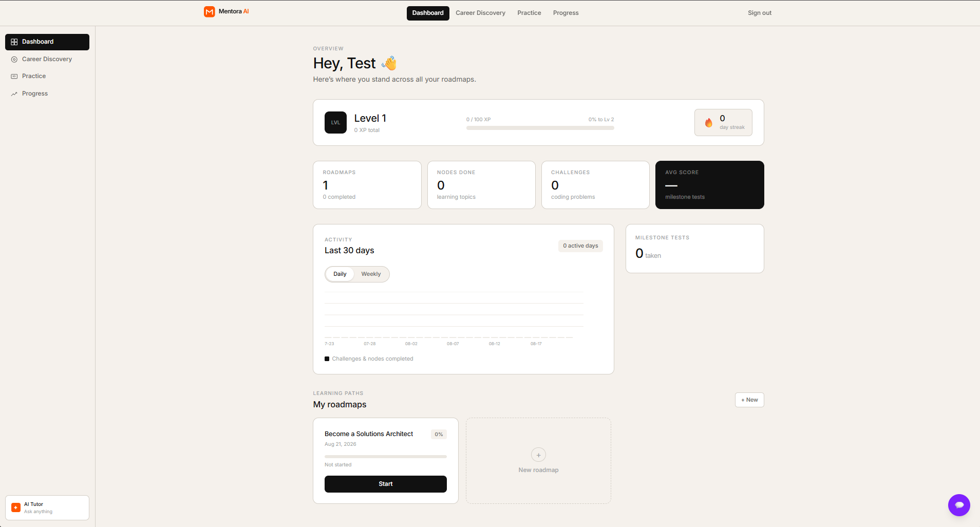Click the + New roadmap button

pos(749,400)
